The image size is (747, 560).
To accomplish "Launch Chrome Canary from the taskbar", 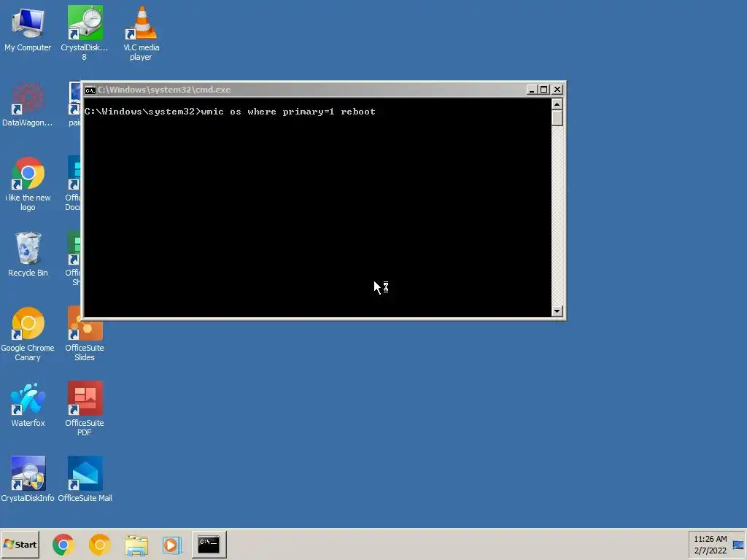I will tap(99, 544).
